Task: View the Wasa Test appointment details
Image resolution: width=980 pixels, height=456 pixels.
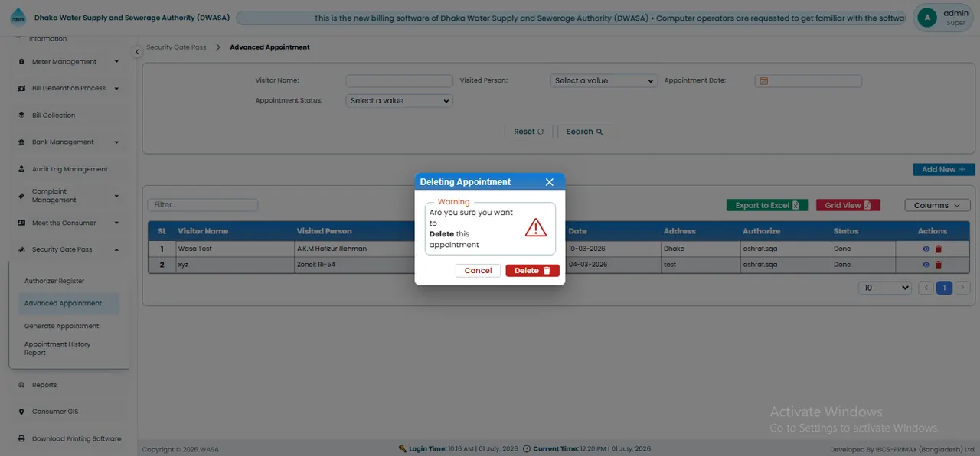Action: (926, 249)
